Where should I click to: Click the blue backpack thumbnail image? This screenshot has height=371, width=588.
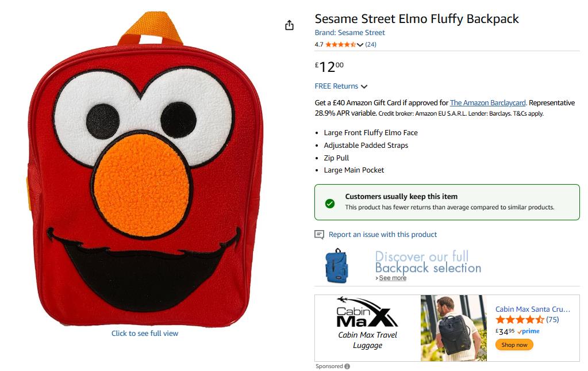pyautogui.click(x=337, y=265)
